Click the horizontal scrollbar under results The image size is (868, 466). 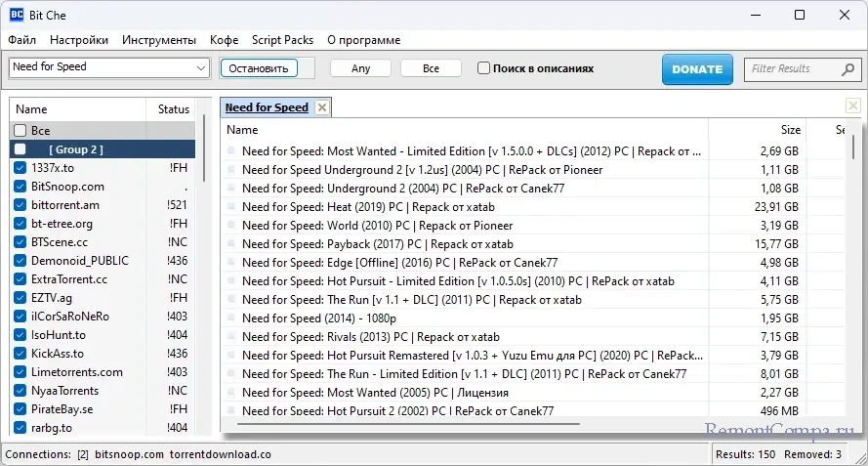410,425
